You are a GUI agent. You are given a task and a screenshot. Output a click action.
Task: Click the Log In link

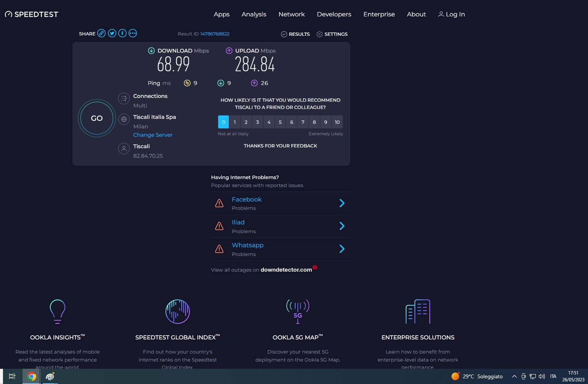[451, 14]
